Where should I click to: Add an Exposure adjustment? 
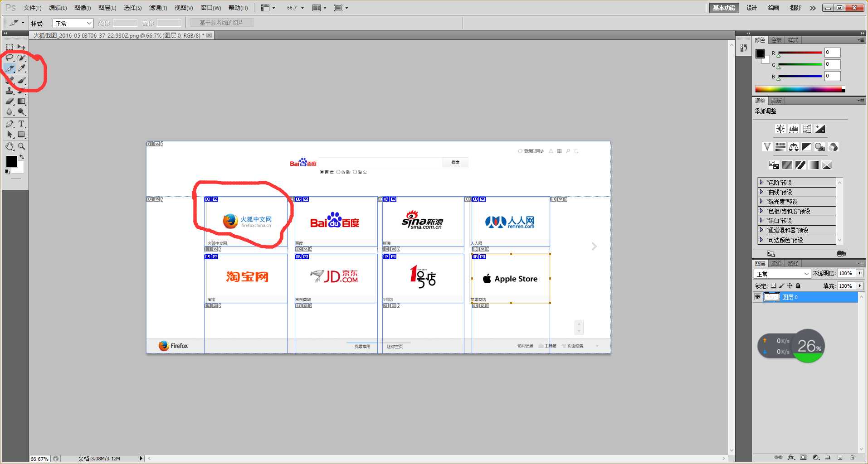[819, 129]
